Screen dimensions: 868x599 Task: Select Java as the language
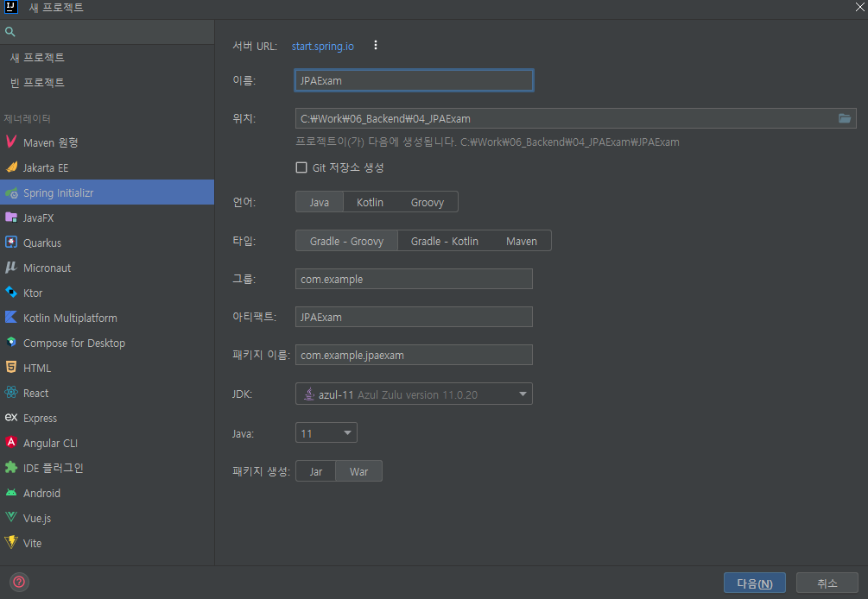pos(320,202)
